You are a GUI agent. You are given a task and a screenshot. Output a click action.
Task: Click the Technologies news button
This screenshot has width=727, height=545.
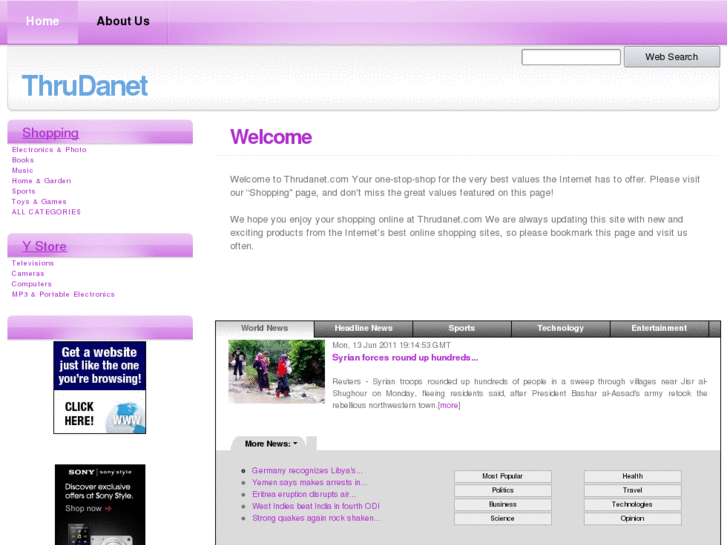632,505
